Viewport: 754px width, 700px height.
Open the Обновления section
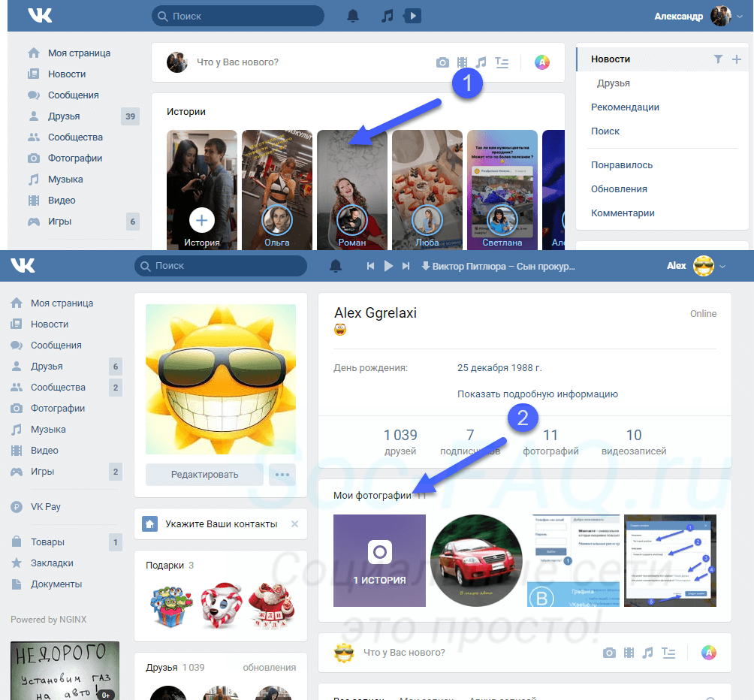tap(619, 189)
